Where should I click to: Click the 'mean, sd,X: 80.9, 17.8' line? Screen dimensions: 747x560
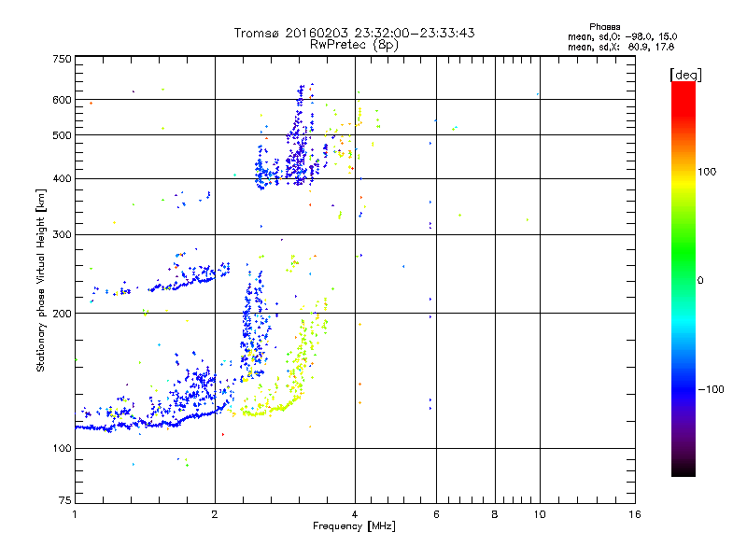[621, 47]
